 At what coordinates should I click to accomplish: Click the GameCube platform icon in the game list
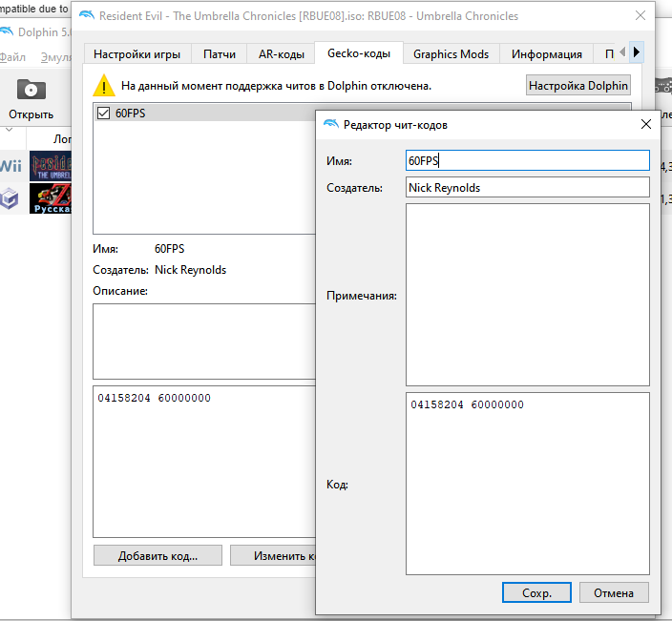[10, 199]
